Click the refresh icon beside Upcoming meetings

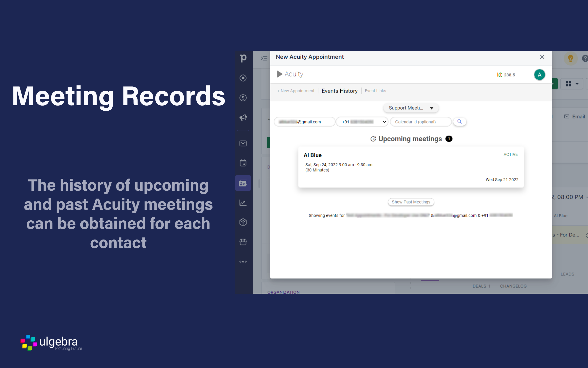[373, 139]
